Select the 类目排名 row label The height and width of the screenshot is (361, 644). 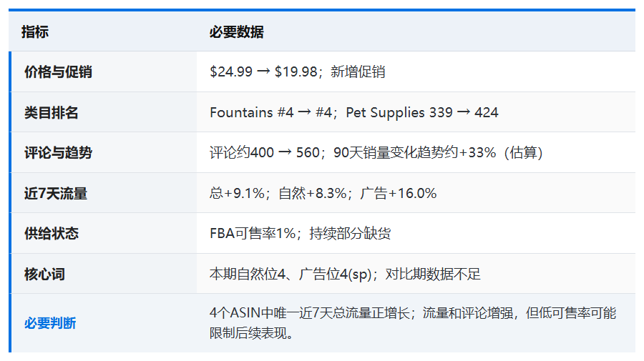pyautogui.click(x=51, y=112)
